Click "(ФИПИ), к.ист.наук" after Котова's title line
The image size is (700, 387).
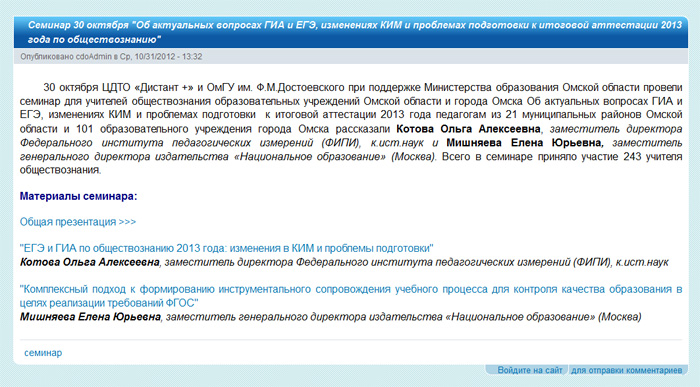click(x=621, y=262)
